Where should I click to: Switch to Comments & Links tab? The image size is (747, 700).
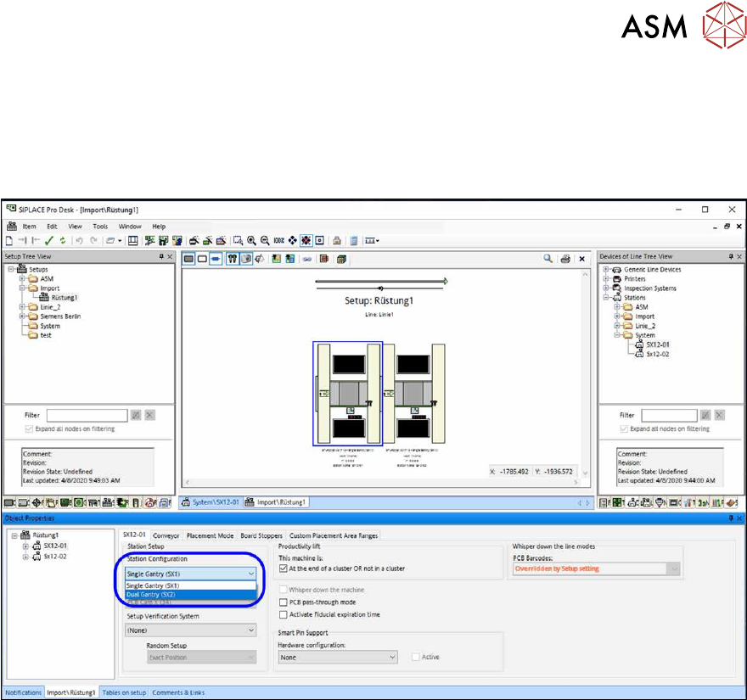(178, 693)
